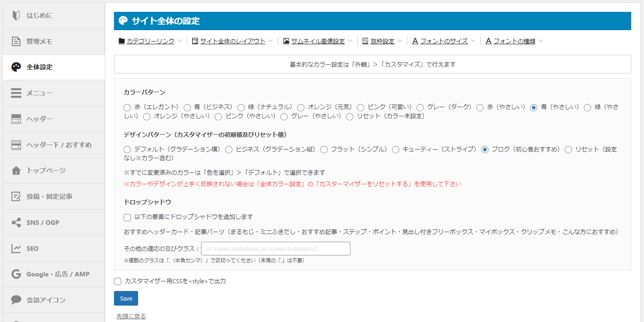Image resolution: width=644 pixels, height=322 pixels.
Task: Switch to the トップページ settings tab
Action: click(x=53, y=171)
